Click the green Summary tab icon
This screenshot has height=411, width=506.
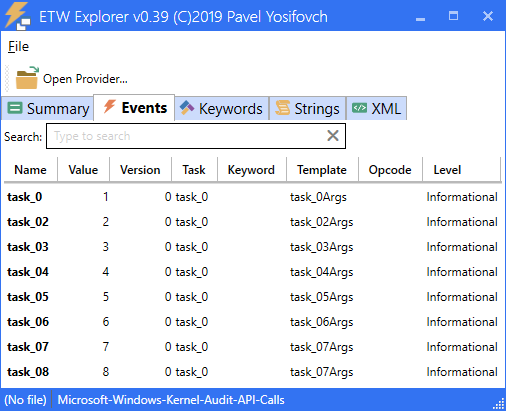[x=15, y=108]
